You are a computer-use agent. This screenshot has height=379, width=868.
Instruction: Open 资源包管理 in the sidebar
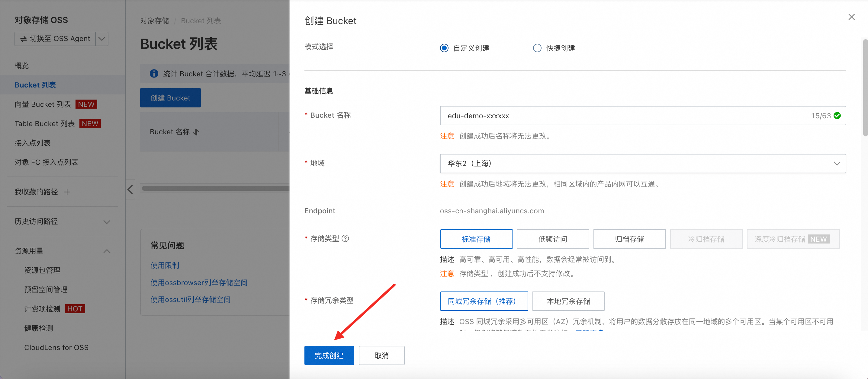pyautogui.click(x=42, y=270)
